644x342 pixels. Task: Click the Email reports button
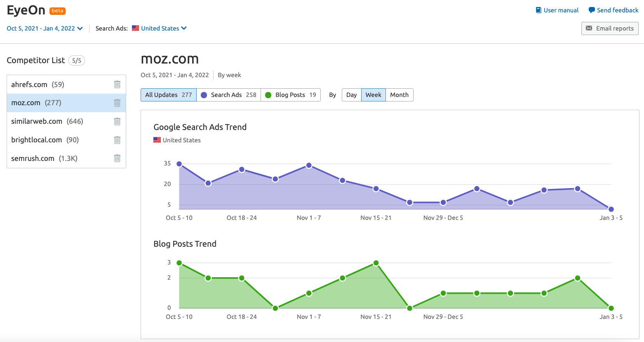coord(610,28)
